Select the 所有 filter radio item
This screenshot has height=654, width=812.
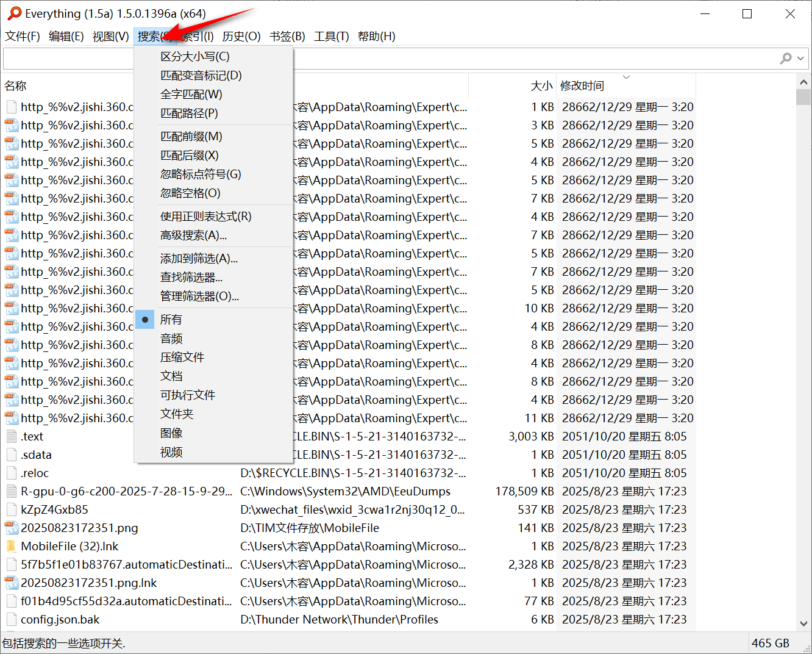point(214,319)
